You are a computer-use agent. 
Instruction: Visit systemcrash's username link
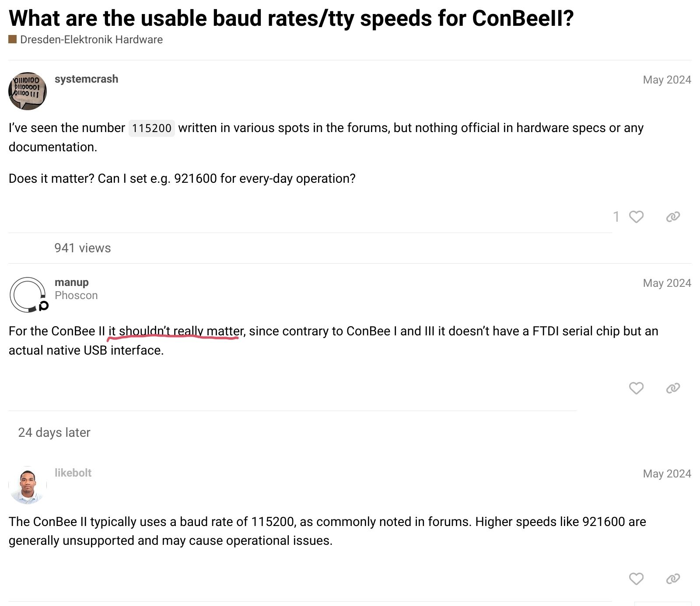[x=86, y=79]
